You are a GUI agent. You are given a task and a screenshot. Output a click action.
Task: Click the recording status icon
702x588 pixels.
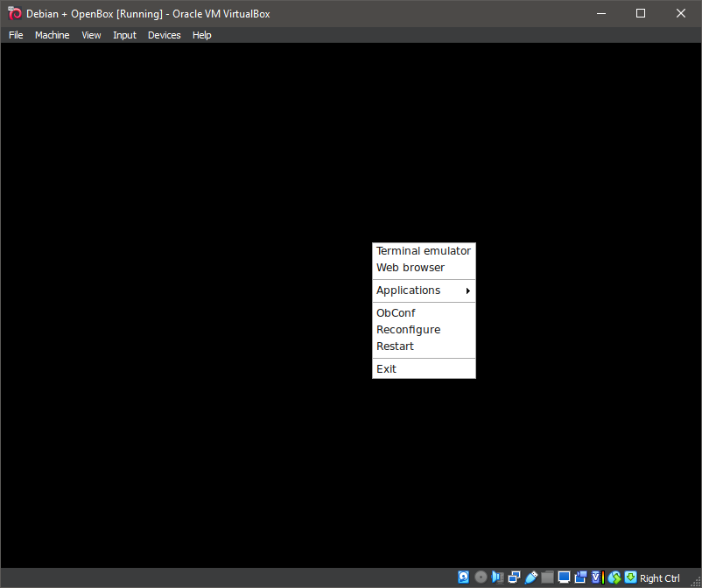coord(580,577)
